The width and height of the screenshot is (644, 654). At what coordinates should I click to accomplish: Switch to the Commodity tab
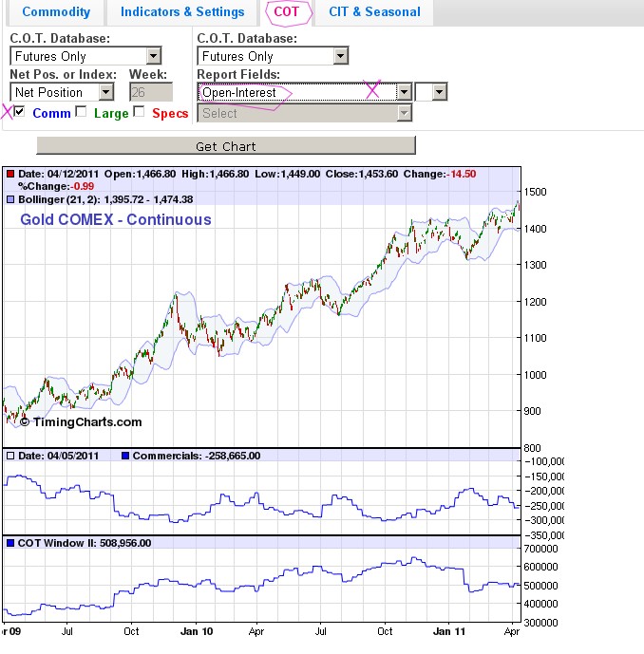tap(56, 12)
